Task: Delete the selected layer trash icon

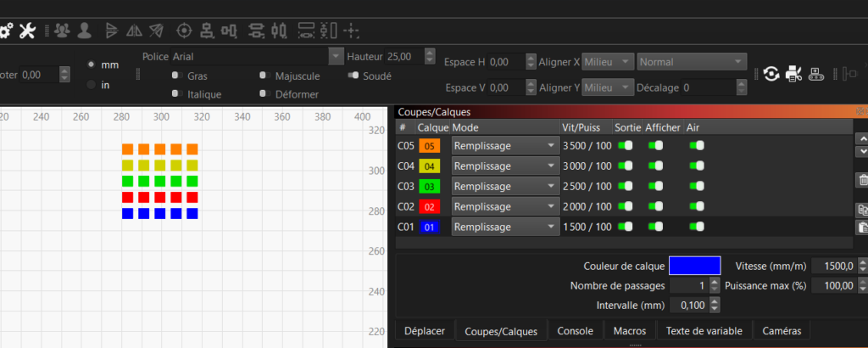Action: (x=862, y=180)
